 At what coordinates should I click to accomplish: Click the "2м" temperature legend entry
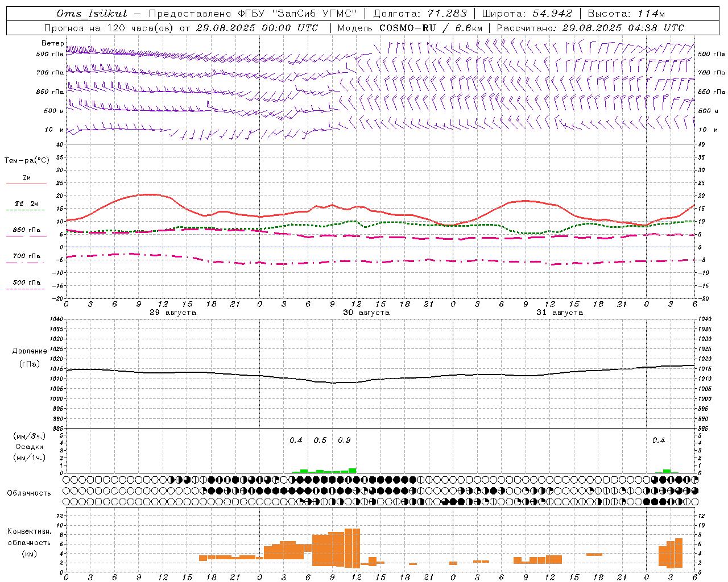(27, 178)
